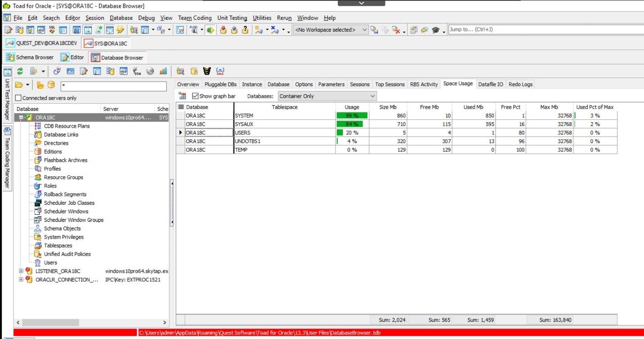
Task: Click the Commit icon with red down arrow
Action: (x=223, y=30)
